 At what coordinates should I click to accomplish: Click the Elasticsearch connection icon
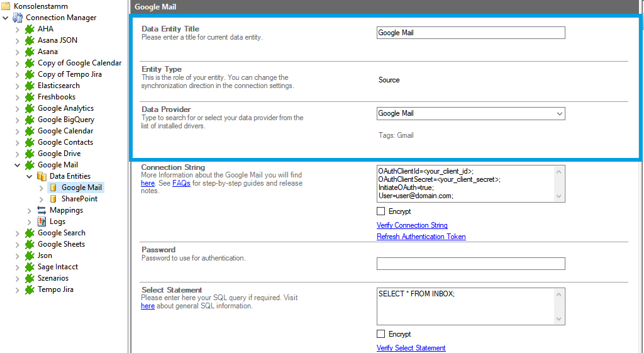coord(29,86)
